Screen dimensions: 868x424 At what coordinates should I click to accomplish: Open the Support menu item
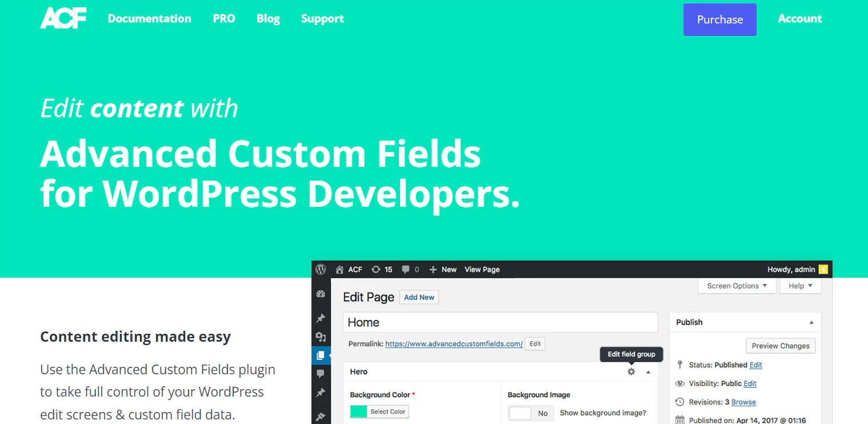[x=322, y=18]
